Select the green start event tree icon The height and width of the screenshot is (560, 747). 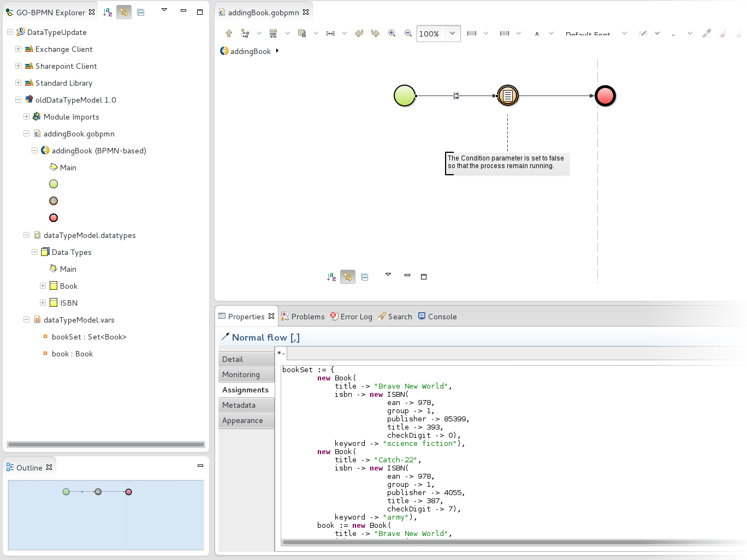[x=54, y=184]
